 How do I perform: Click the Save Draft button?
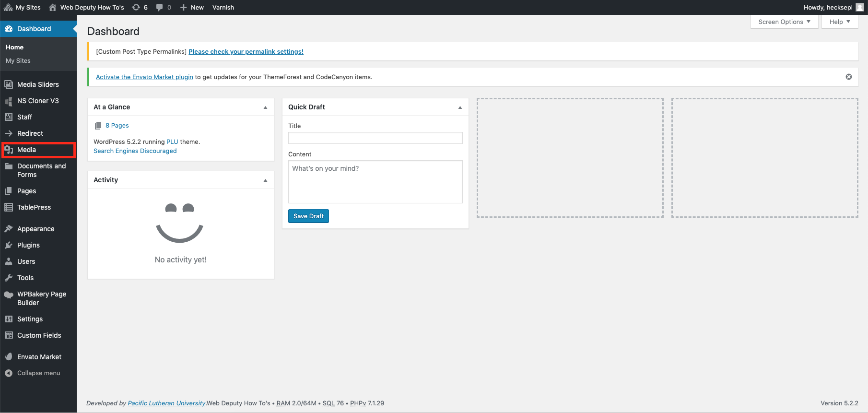point(308,216)
